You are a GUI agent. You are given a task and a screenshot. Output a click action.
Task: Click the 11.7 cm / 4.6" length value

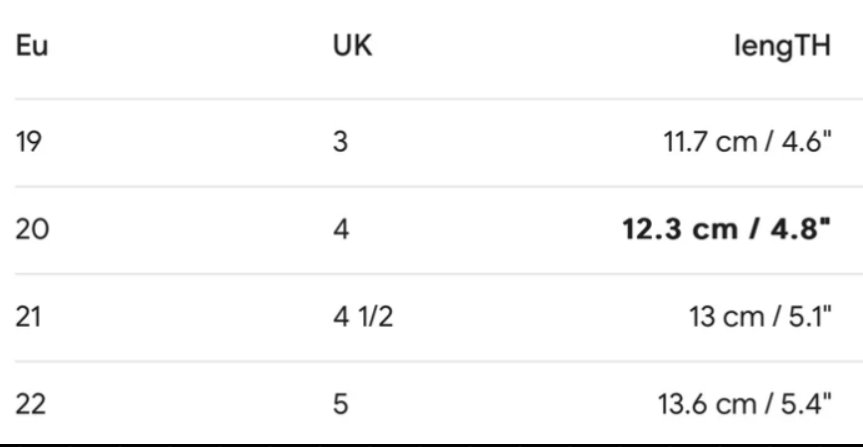[x=748, y=142]
